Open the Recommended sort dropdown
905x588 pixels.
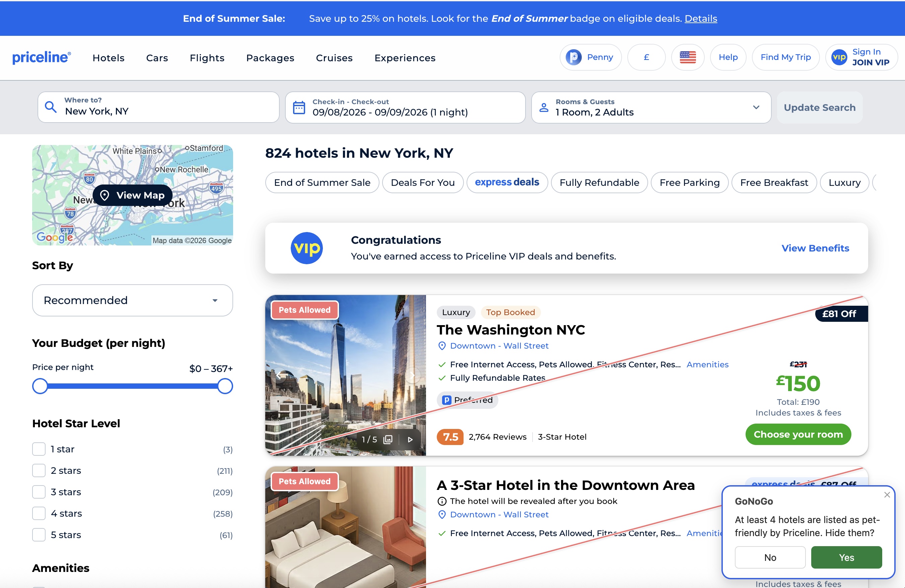132,300
